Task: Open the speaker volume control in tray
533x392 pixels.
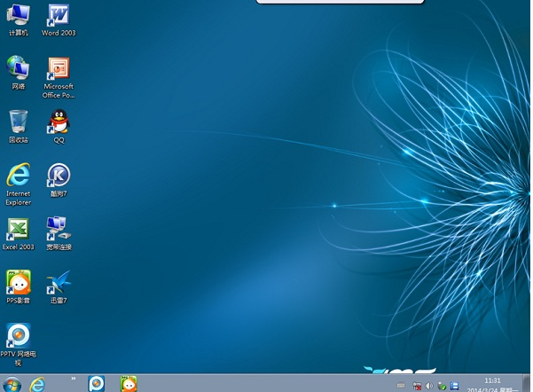Action: pos(430,386)
